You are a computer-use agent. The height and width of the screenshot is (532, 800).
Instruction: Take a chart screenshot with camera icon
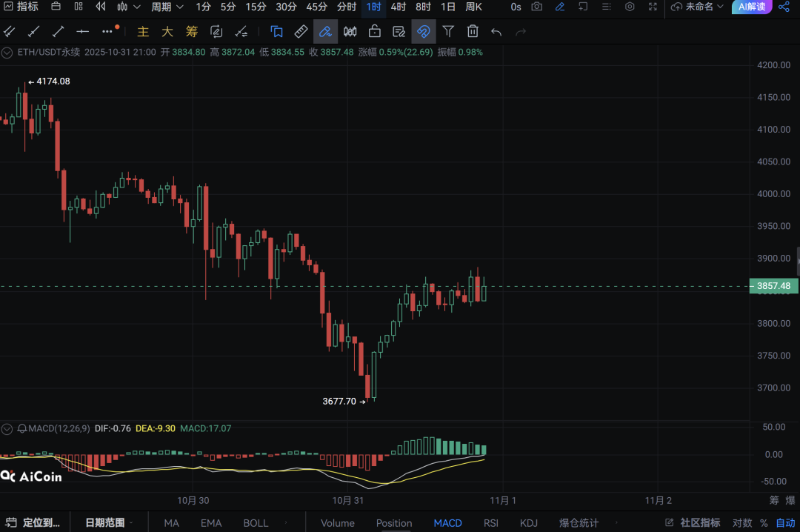point(537,7)
